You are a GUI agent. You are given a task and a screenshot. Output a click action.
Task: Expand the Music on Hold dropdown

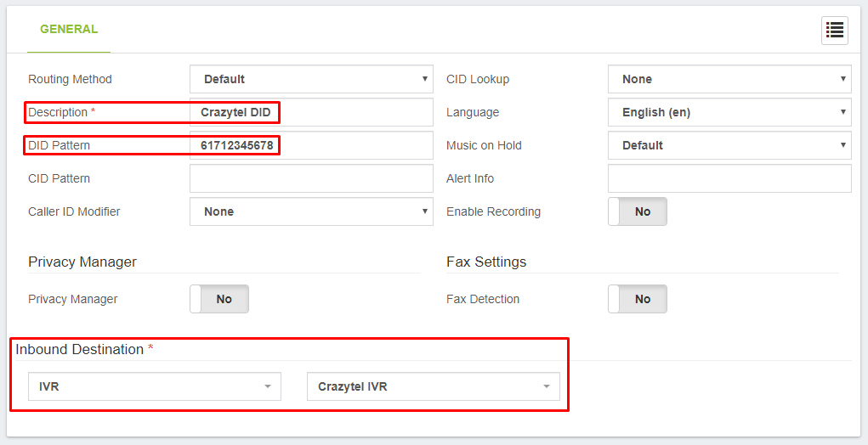729,145
